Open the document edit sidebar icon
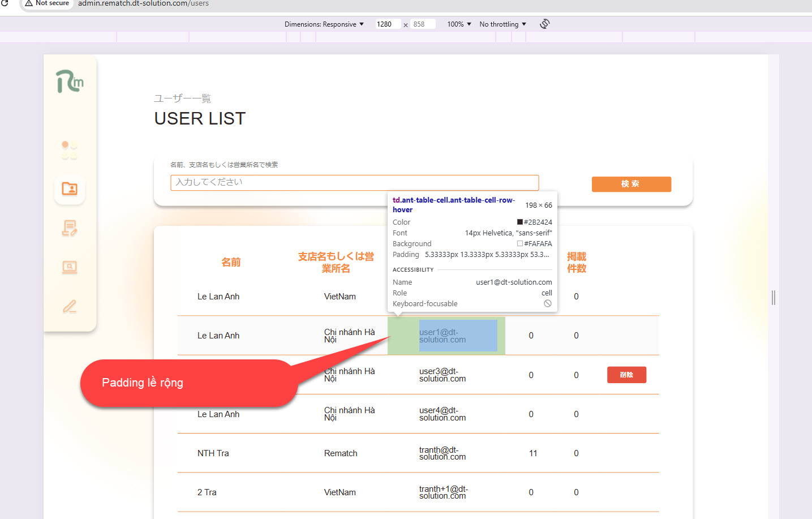The height and width of the screenshot is (519, 812). pyautogui.click(x=70, y=228)
